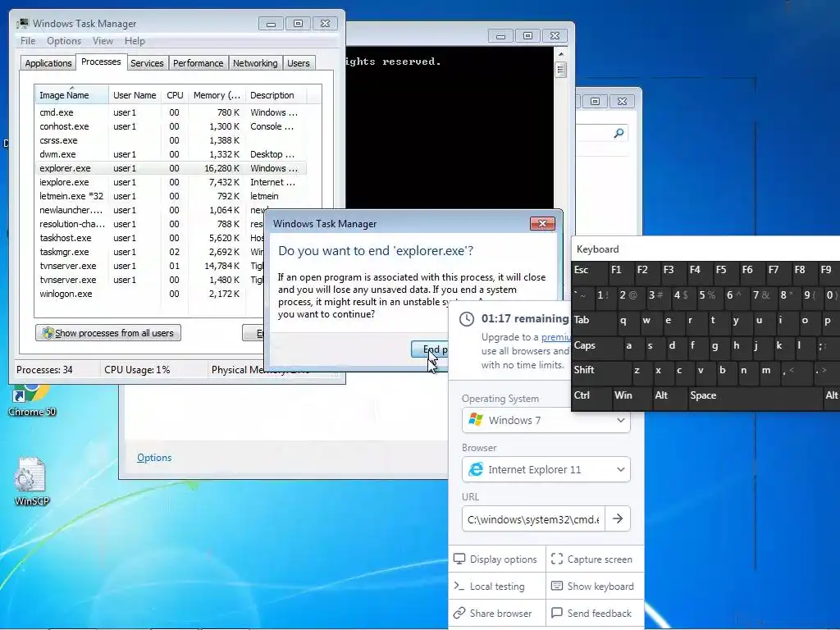The height and width of the screenshot is (630, 840).
Task: Select the taskmgr.exe process row
Action: [x=150, y=252]
